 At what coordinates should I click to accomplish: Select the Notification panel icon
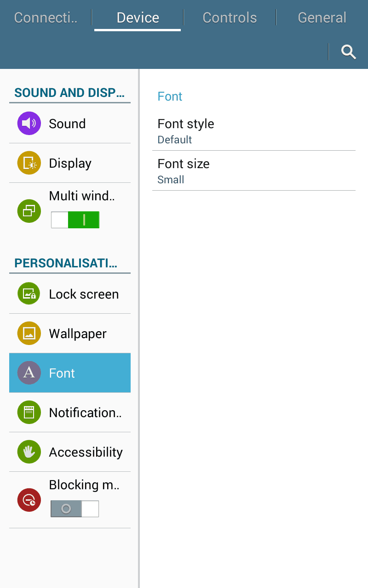[x=29, y=412]
